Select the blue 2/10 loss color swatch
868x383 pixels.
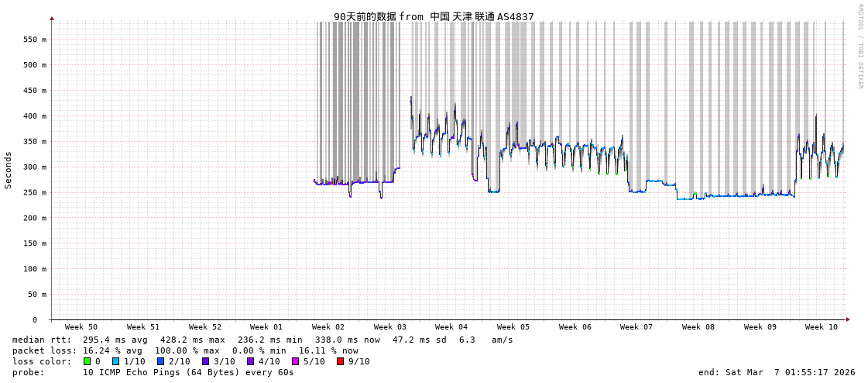[160, 361]
